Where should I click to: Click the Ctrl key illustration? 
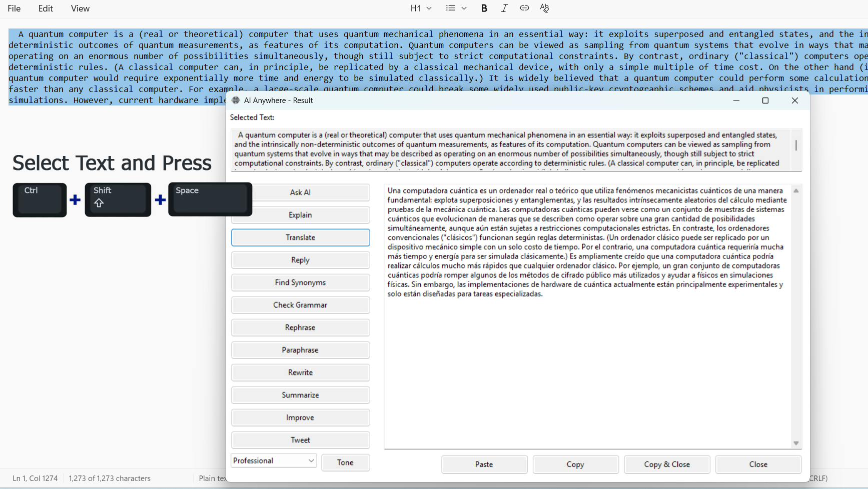(40, 199)
